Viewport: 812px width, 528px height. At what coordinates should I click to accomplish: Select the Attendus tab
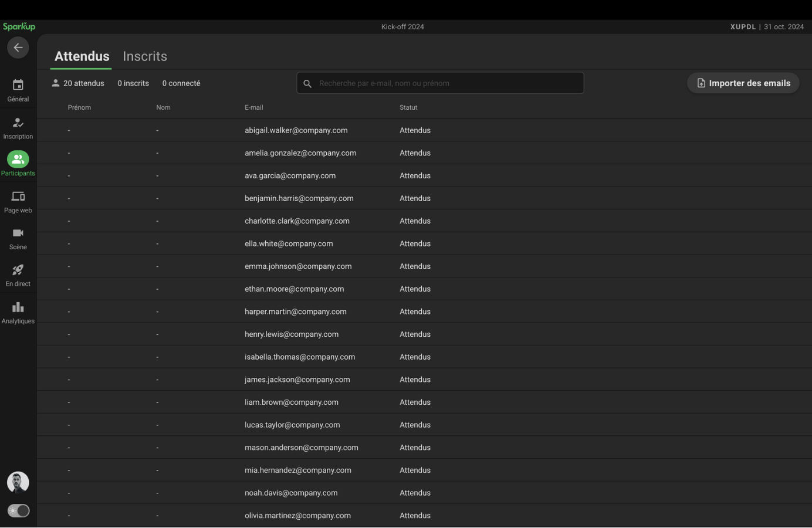(82, 56)
